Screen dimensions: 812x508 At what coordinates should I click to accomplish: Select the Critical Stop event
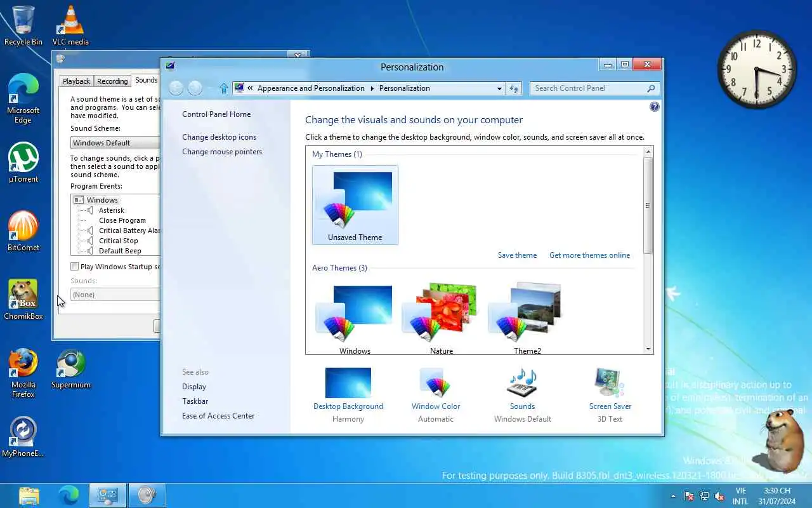click(x=119, y=241)
